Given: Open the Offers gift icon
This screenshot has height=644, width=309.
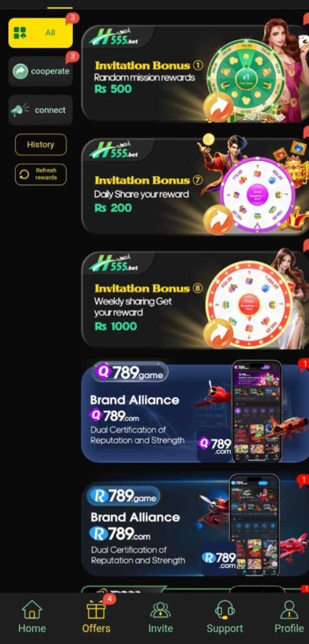Looking at the screenshot, I should click(x=96, y=610).
